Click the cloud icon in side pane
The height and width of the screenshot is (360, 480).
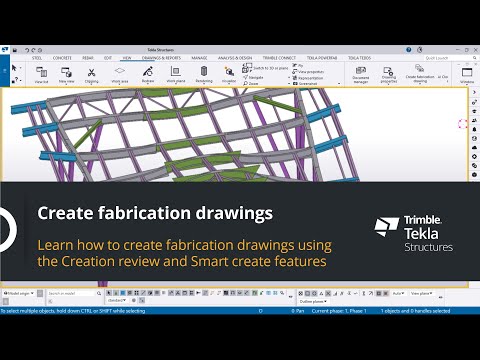[474, 147]
